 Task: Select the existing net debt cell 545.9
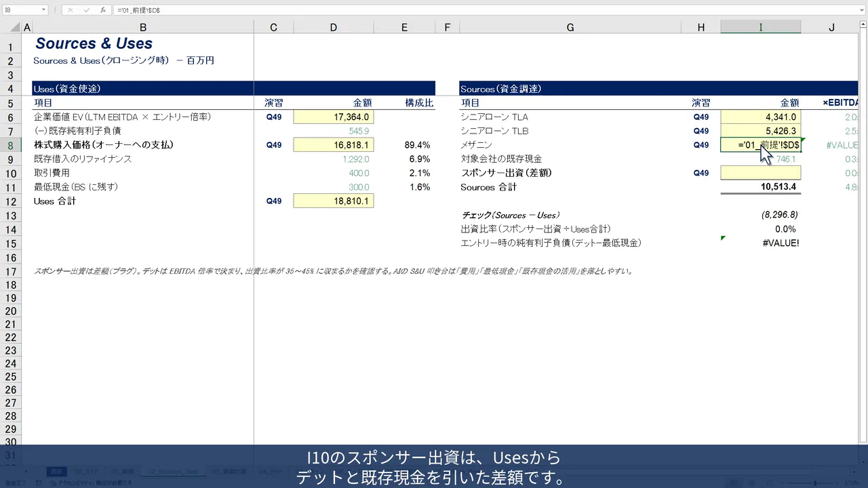[334, 131]
